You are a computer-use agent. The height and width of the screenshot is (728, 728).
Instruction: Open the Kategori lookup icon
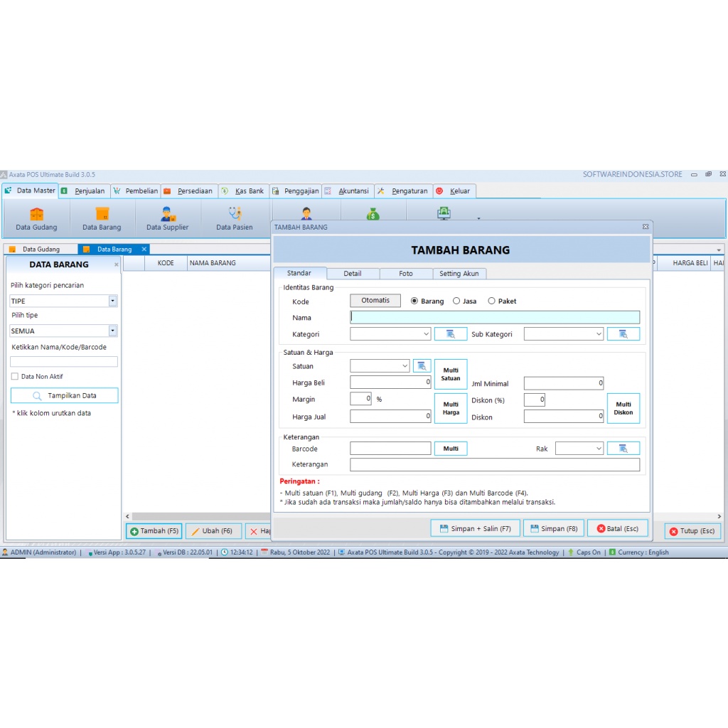pos(451,333)
